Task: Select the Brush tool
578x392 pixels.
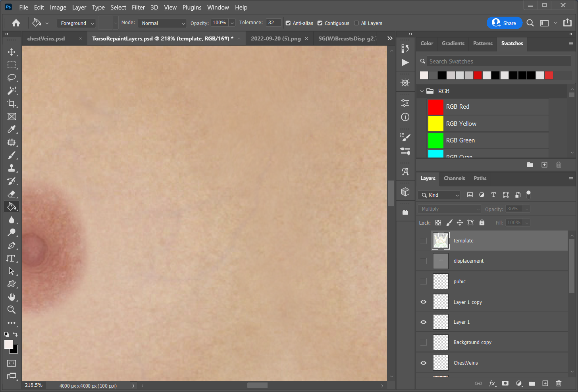Action: pos(12,155)
